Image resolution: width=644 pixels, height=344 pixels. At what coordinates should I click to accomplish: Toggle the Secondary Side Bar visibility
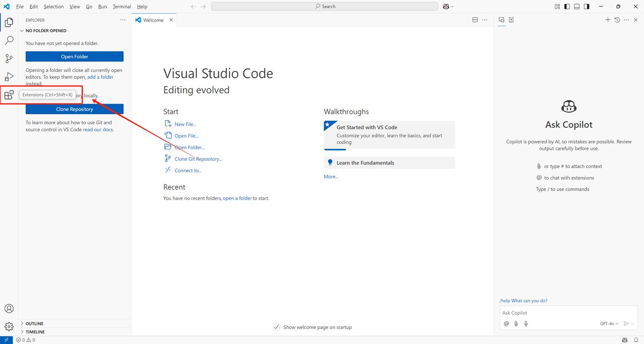tap(587, 7)
